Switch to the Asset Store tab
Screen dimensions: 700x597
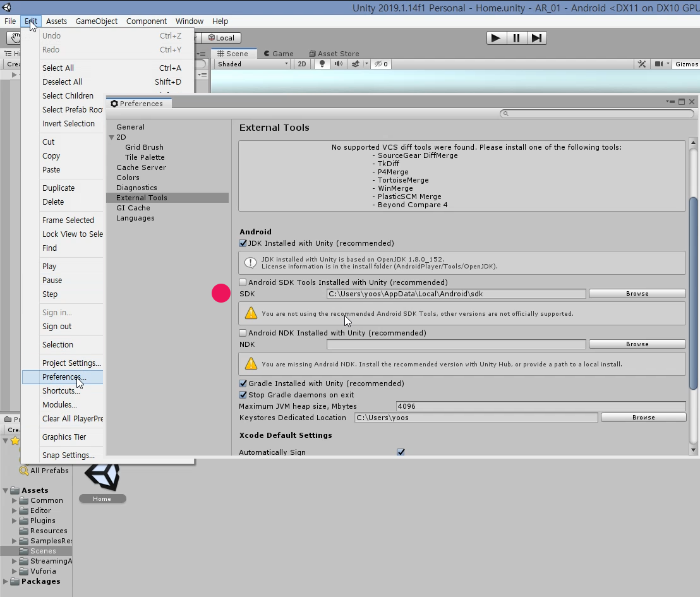click(x=334, y=54)
